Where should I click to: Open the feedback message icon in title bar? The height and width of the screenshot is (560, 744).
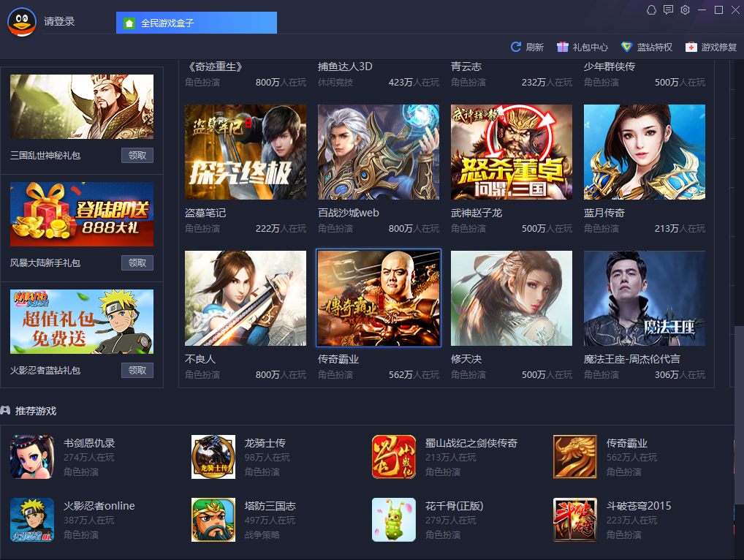tap(668, 10)
